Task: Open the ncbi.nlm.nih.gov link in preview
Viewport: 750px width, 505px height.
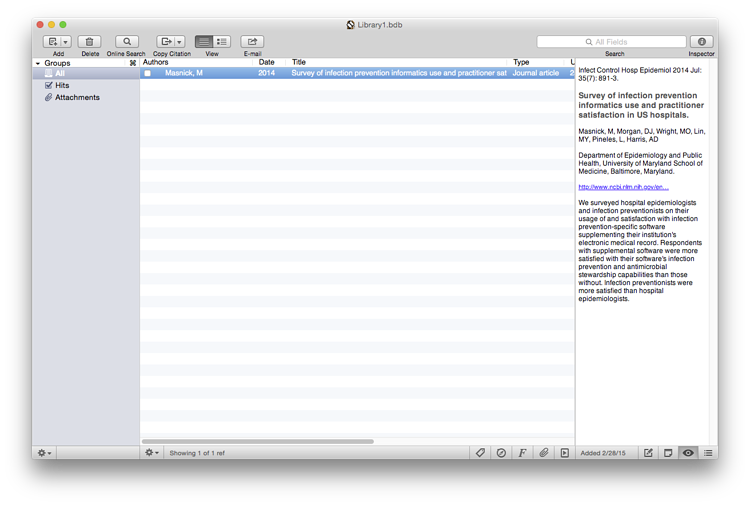Action: point(623,187)
